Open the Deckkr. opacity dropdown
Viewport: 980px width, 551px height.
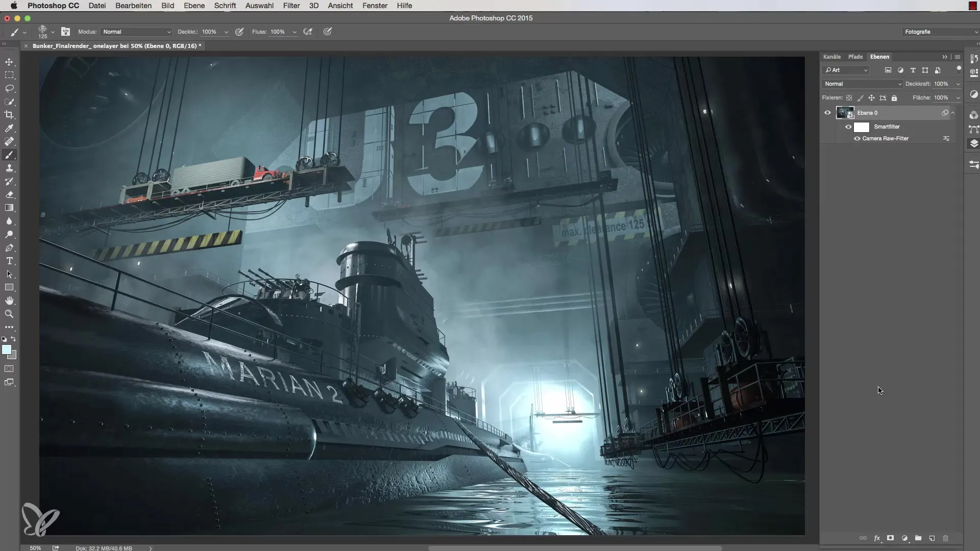pyautogui.click(x=226, y=32)
